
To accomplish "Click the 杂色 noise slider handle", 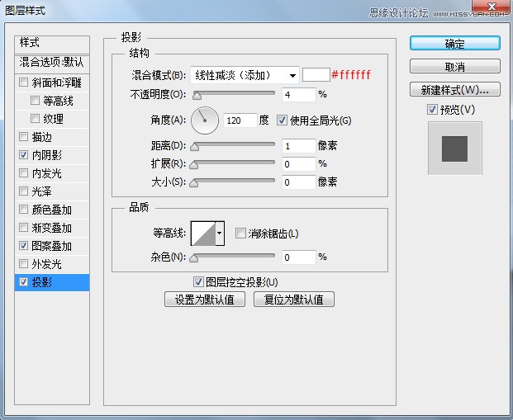I will click(x=193, y=258).
